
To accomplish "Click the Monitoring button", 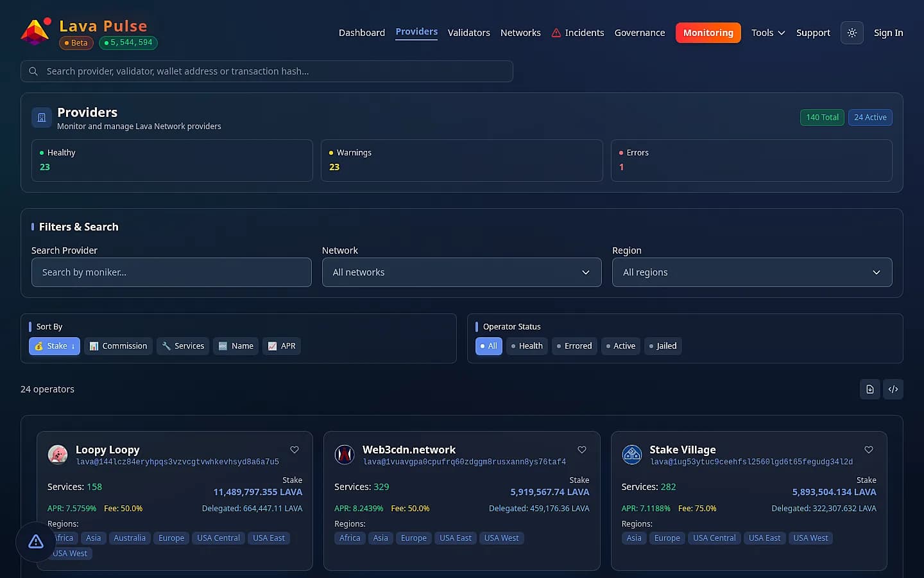I will tap(708, 33).
